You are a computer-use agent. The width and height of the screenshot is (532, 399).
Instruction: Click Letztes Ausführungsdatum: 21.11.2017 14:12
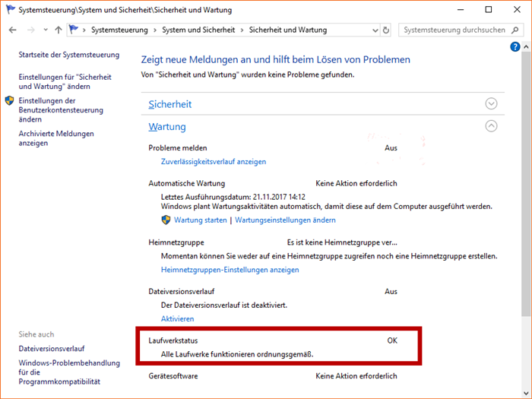233,197
